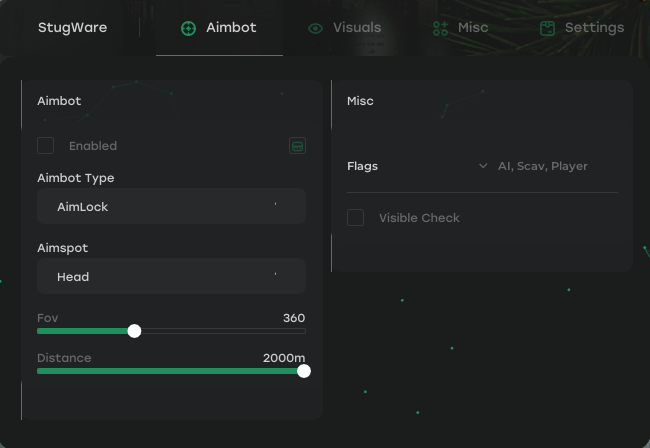Click the Fov slider handle
650x448 pixels.
click(134, 331)
